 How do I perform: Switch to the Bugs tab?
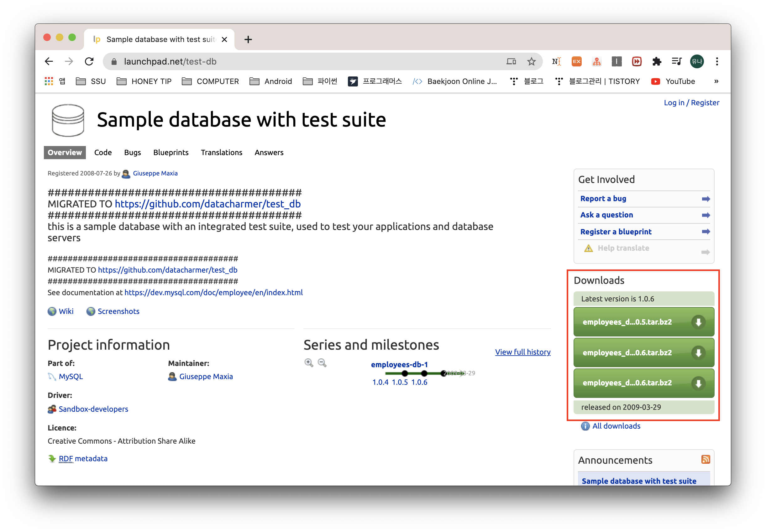[x=132, y=153]
